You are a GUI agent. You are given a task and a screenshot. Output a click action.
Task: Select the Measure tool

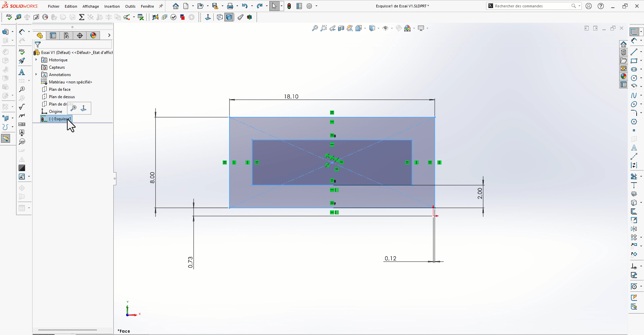18,17
